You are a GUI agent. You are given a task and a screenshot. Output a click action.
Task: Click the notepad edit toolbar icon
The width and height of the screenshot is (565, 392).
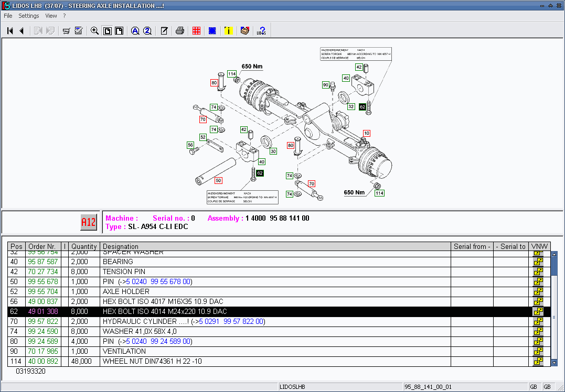(x=164, y=31)
